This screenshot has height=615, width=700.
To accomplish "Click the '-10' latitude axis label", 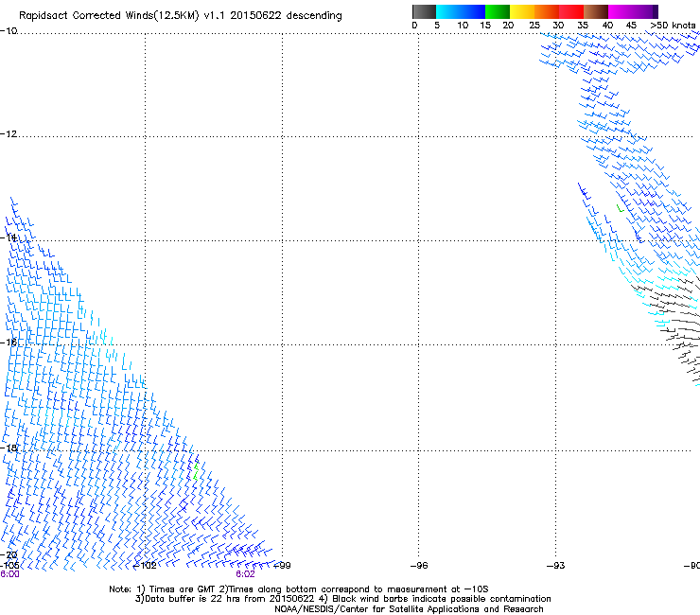I will [9, 30].
